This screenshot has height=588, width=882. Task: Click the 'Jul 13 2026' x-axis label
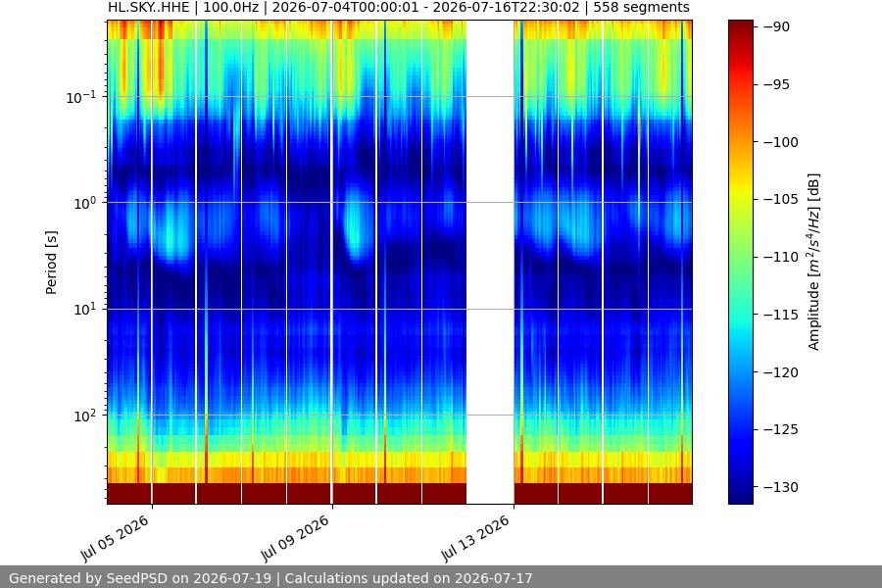476,538
